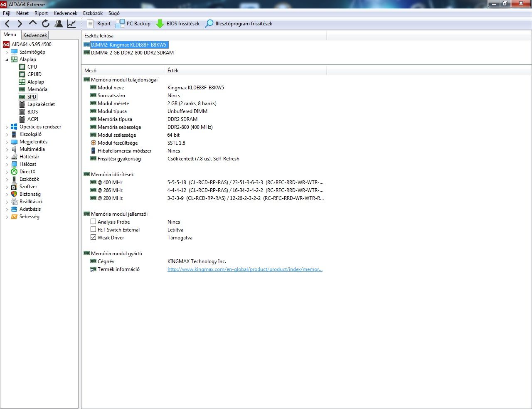Open the Eszközök menu in menu bar
The width and height of the screenshot is (532, 409).
click(93, 13)
